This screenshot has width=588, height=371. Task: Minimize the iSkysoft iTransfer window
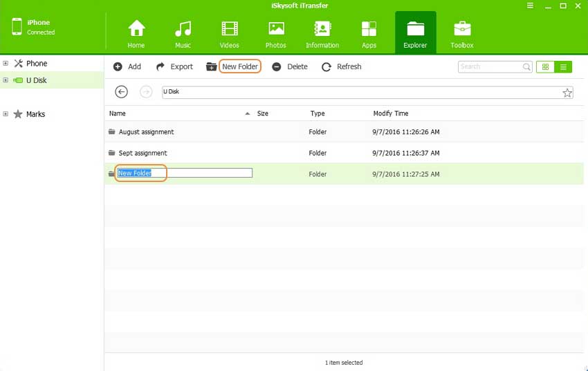click(549, 6)
